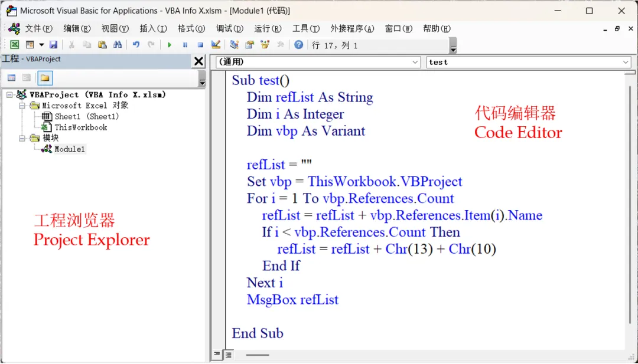Open the 视图(V) menu
This screenshot has width=638, height=364.
click(x=115, y=29)
